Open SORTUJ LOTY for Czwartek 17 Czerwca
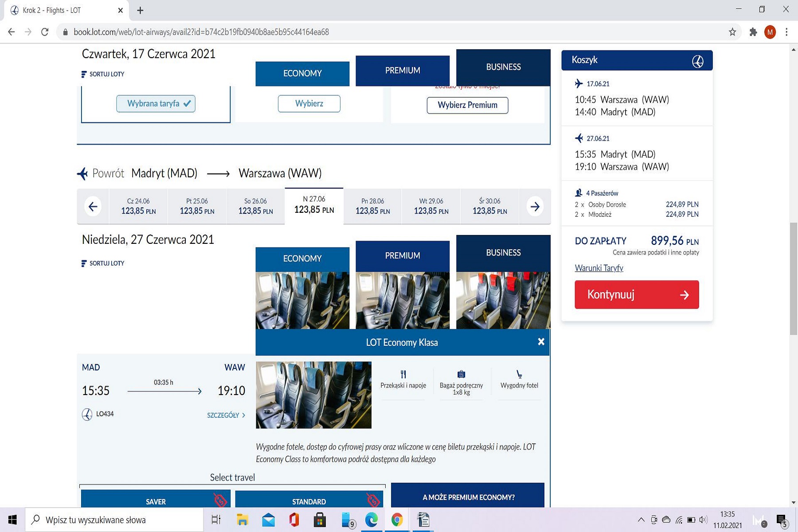Image resolution: width=798 pixels, height=532 pixels. pyautogui.click(x=103, y=74)
